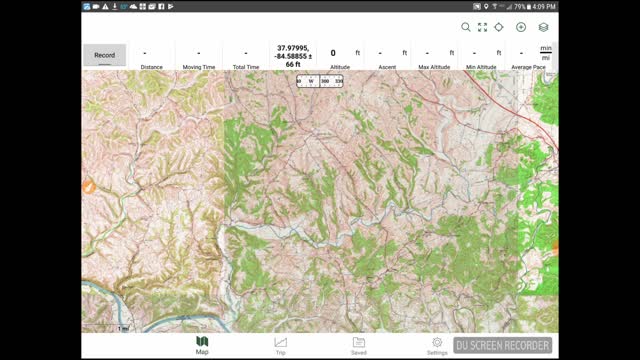Open the map search magnifier
Screen dimensions: 640x360
(x=465, y=27)
